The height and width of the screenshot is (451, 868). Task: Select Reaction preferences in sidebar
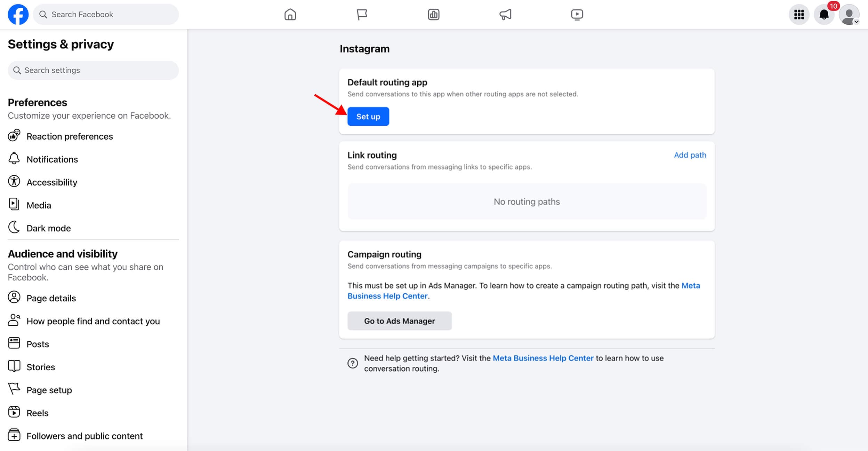coord(70,136)
